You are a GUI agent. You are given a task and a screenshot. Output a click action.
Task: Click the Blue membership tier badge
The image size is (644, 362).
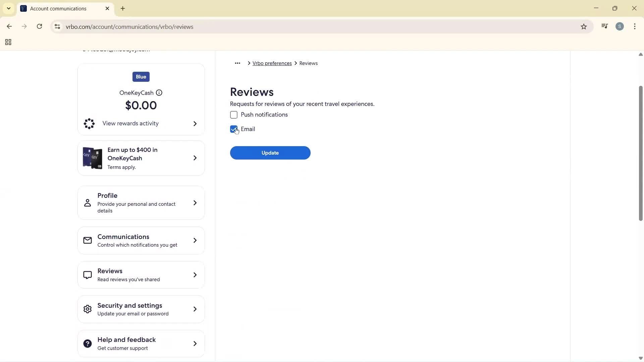coord(141,76)
